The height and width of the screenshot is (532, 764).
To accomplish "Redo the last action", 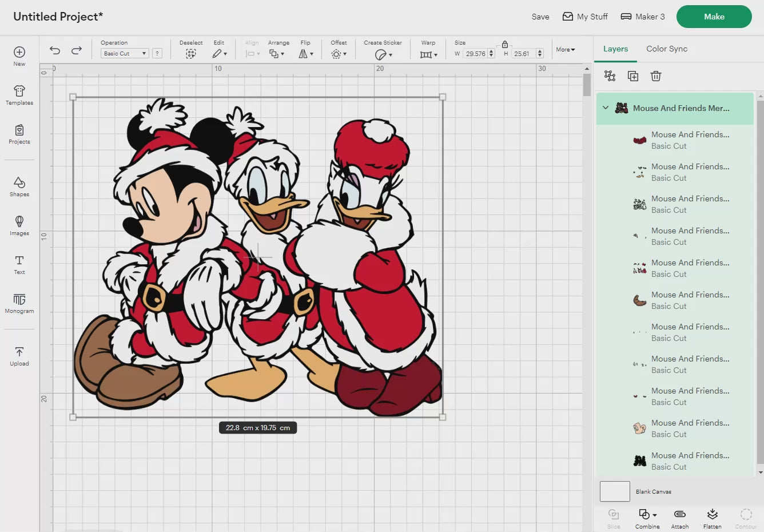I will click(x=77, y=50).
